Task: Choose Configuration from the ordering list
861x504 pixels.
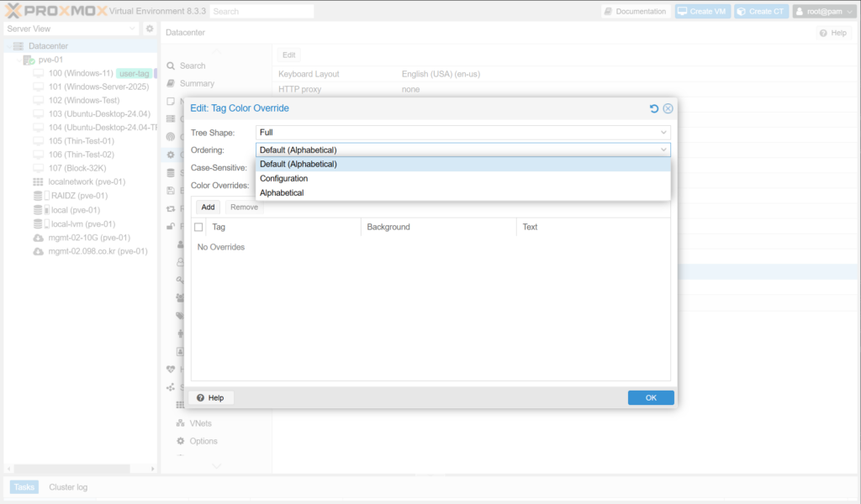Action: pyautogui.click(x=284, y=179)
